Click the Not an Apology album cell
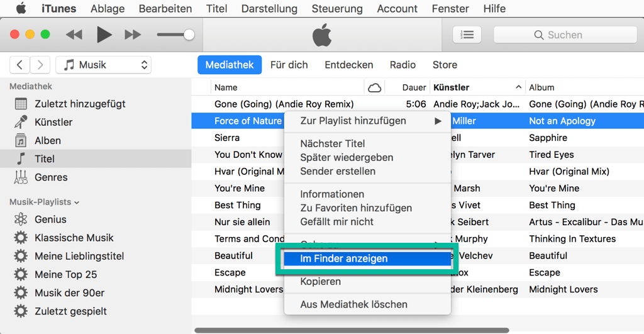 (x=562, y=121)
